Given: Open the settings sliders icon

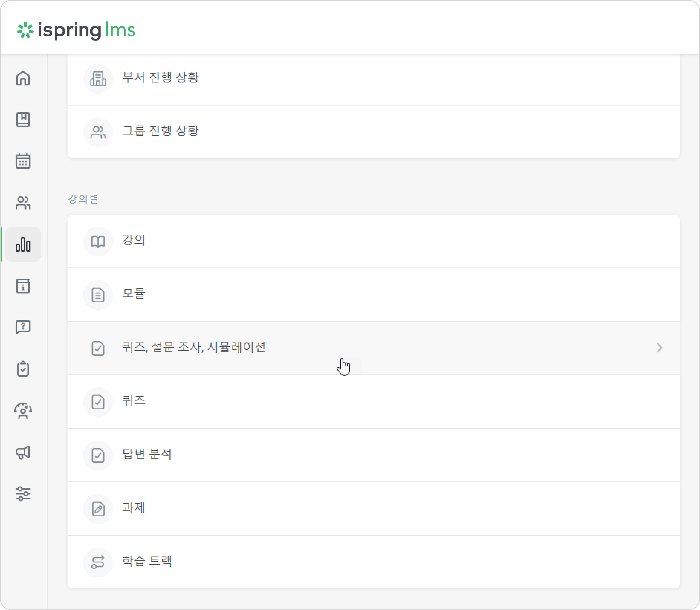Looking at the screenshot, I should point(23,494).
